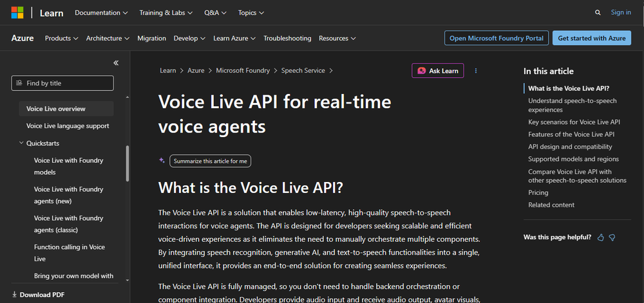
Task: Click the sidebar scroll down arrow
Action: point(128,280)
